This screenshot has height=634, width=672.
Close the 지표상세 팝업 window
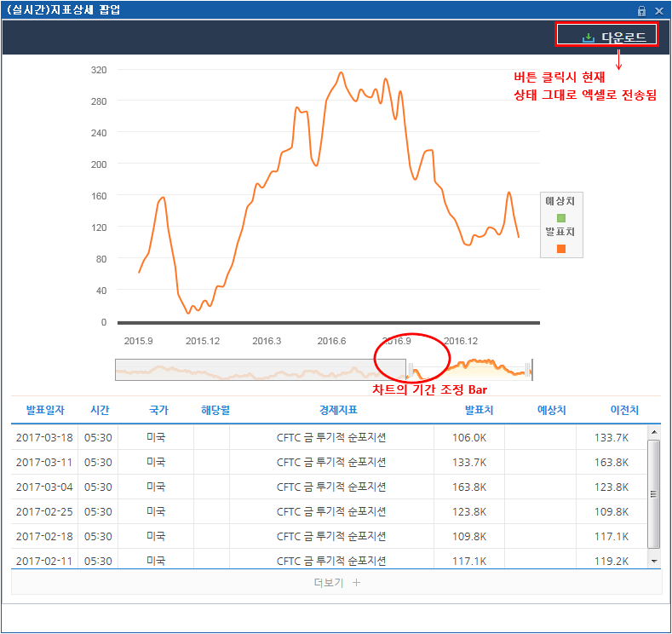click(x=659, y=11)
